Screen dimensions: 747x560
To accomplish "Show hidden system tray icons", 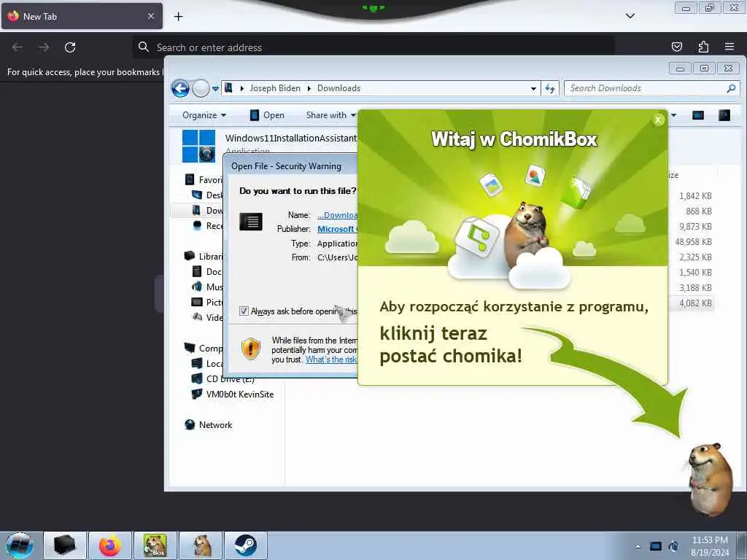I will 638,546.
